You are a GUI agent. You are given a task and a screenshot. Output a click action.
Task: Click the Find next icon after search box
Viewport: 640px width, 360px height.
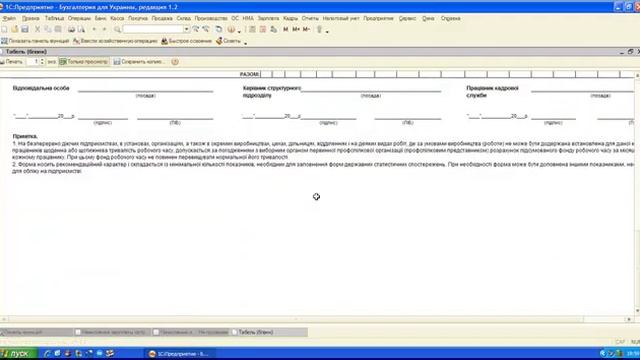[x=196, y=29]
